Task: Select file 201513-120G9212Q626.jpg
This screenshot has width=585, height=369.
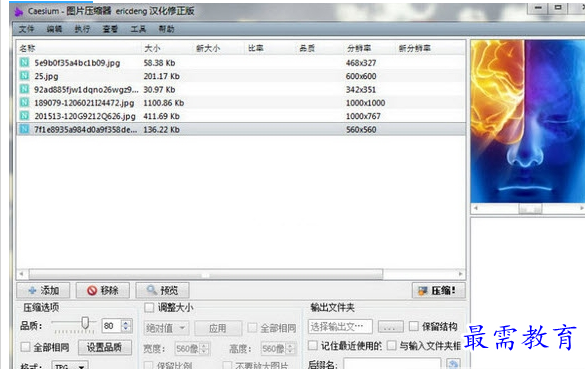Action: tap(85, 116)
